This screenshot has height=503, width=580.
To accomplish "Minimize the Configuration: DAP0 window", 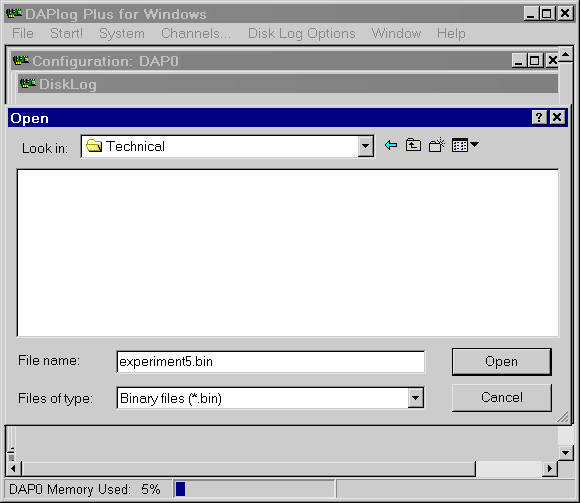I will click(519, 60).
